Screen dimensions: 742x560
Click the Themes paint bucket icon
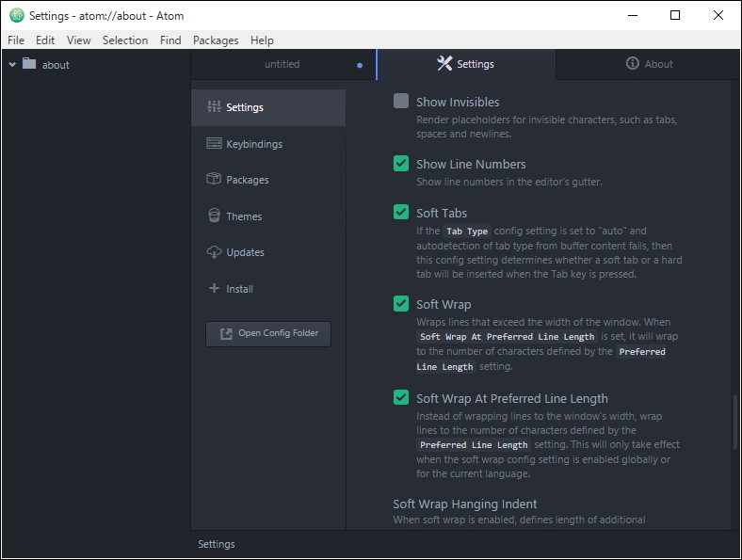(x=214, y=216)
